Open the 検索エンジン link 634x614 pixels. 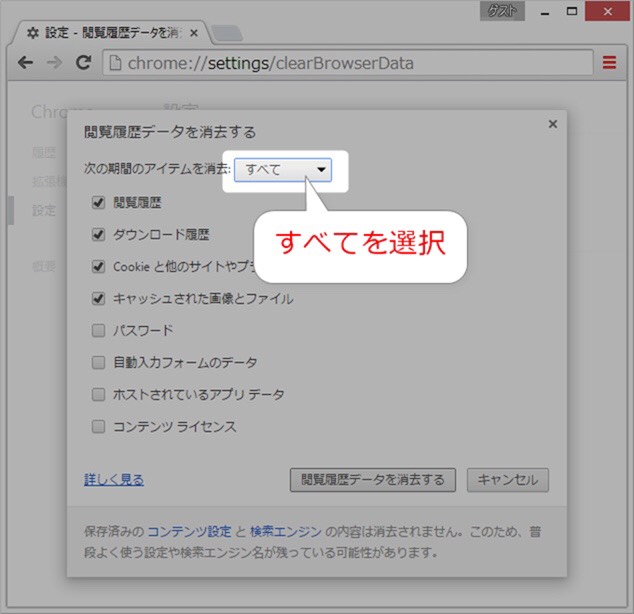click(x=285, y=531)
